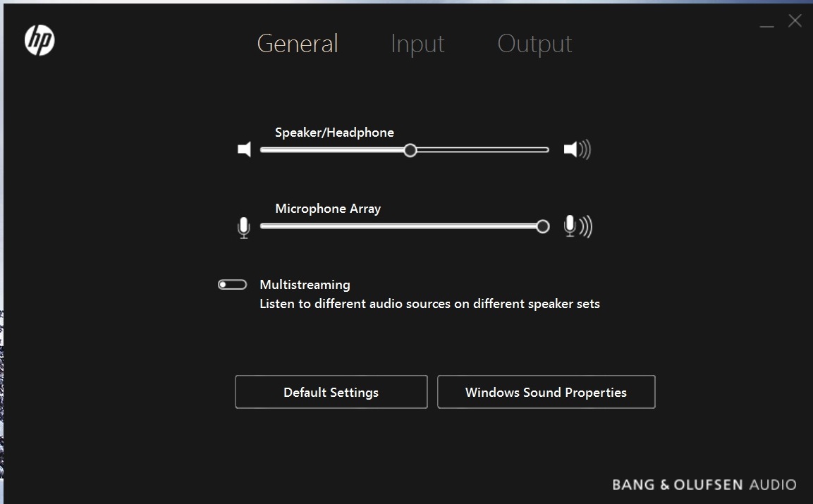
Task: Close the HP audio control window
Action: tap(795, 21)
